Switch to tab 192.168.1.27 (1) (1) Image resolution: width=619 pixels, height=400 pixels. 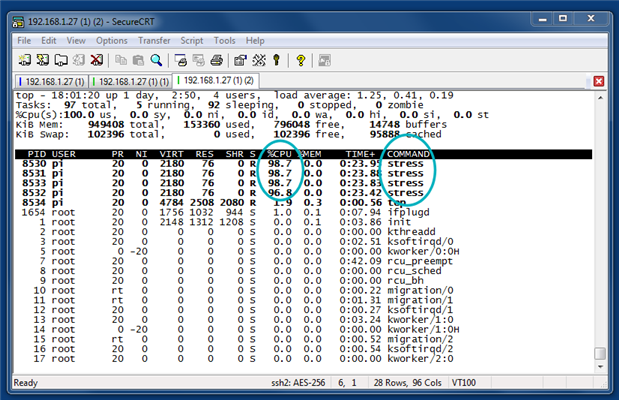(x=130, y=82)
